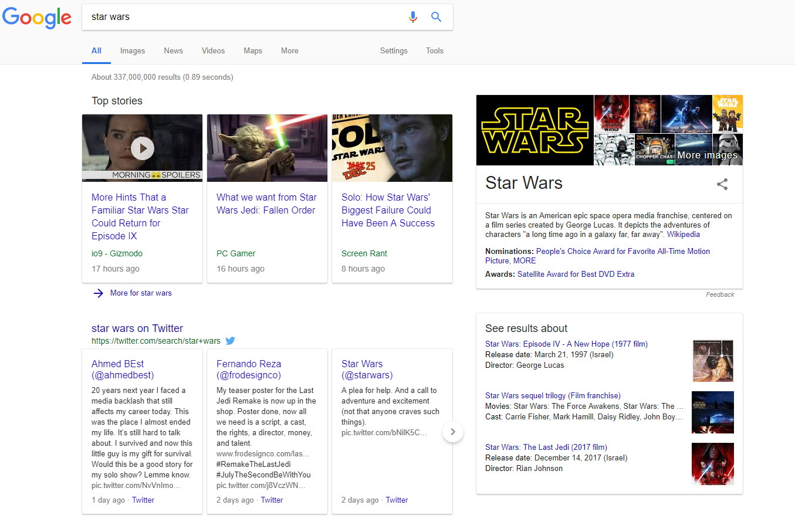Play the Morning Spoilers video thumbnail
Viewport: 795px width, 532px height.
point(143,148)
